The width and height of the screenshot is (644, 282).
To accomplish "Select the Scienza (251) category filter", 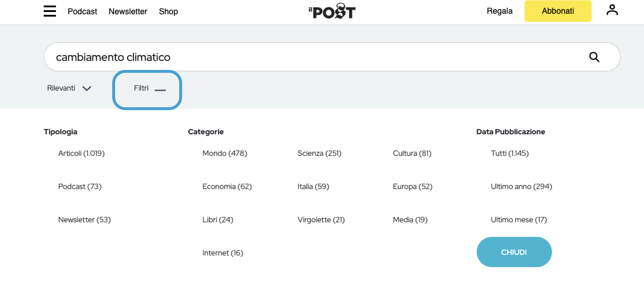I will 319,153.
